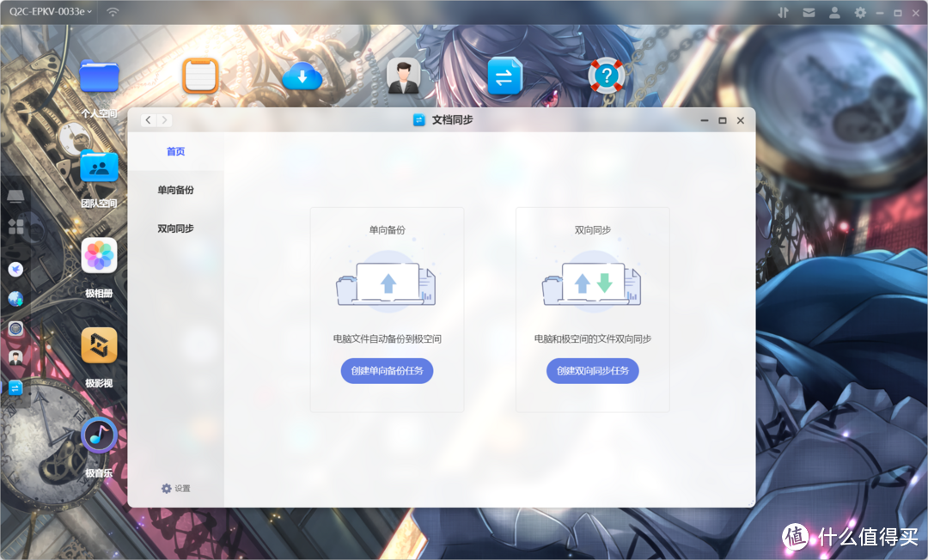Screen dimensions: 928x560
Task: Open the user portrait desktop icon
Action: pos(404,76)
